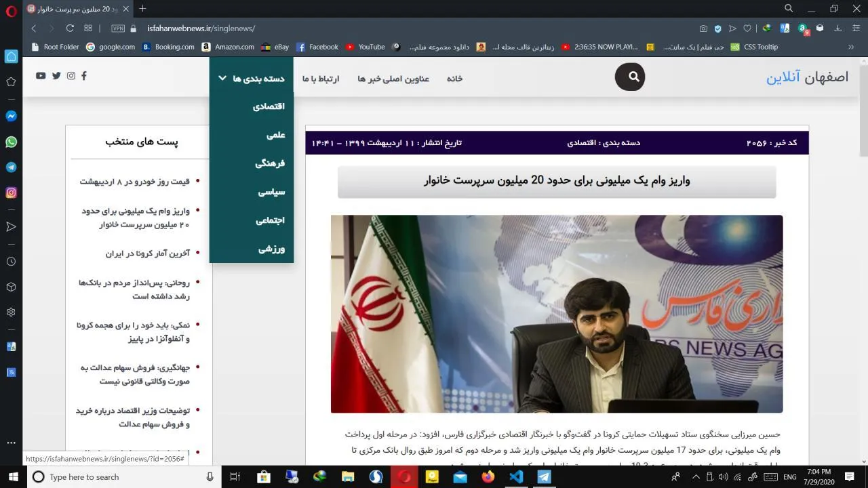The width and height of the screenshot is (868, 488).
Task: Open the site's Twitter social icon
Action: 56,76
